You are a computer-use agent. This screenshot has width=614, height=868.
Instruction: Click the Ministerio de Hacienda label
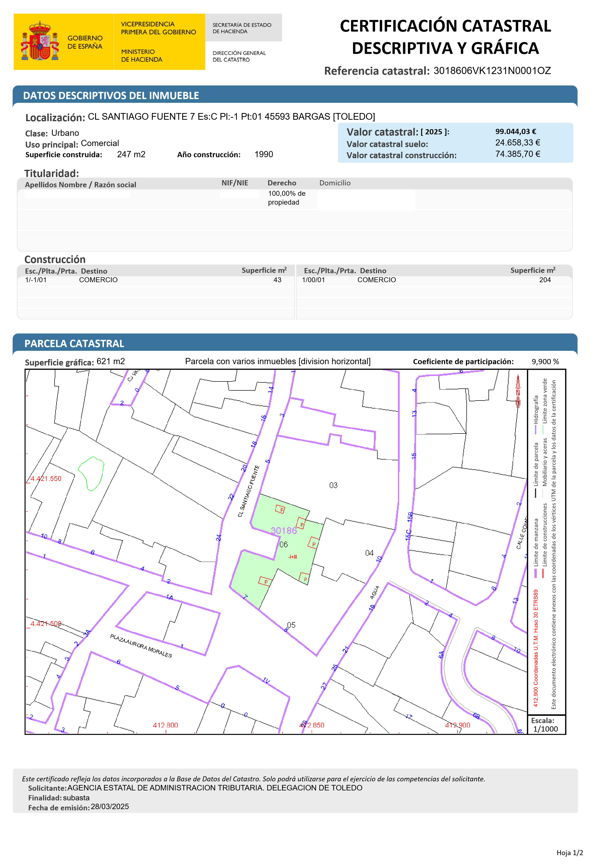141,56
